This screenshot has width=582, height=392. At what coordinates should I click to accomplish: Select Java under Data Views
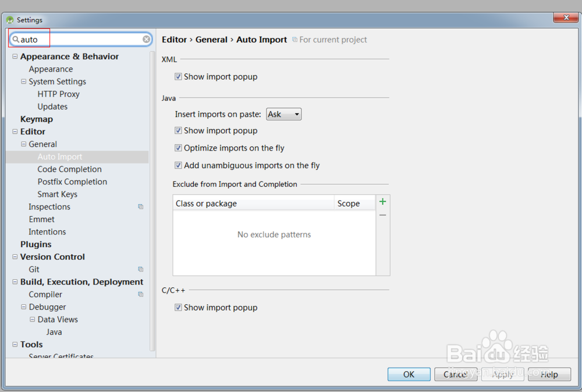point(54,332)
